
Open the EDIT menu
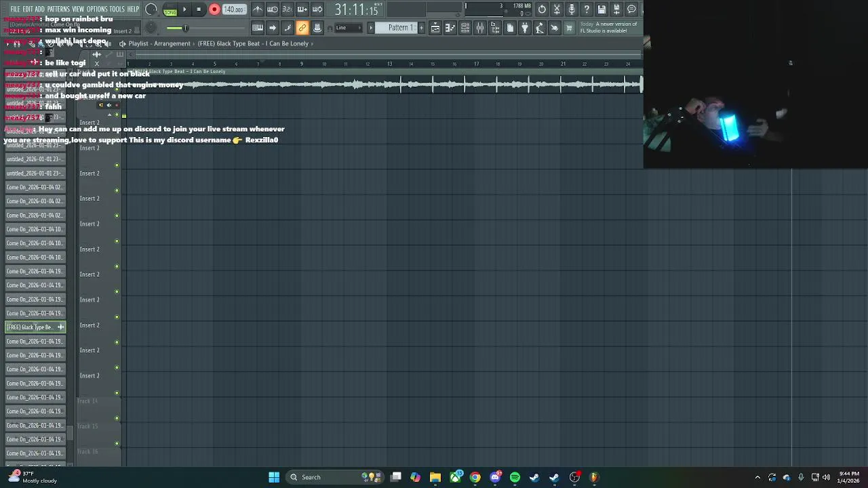(x=28, y=9)
